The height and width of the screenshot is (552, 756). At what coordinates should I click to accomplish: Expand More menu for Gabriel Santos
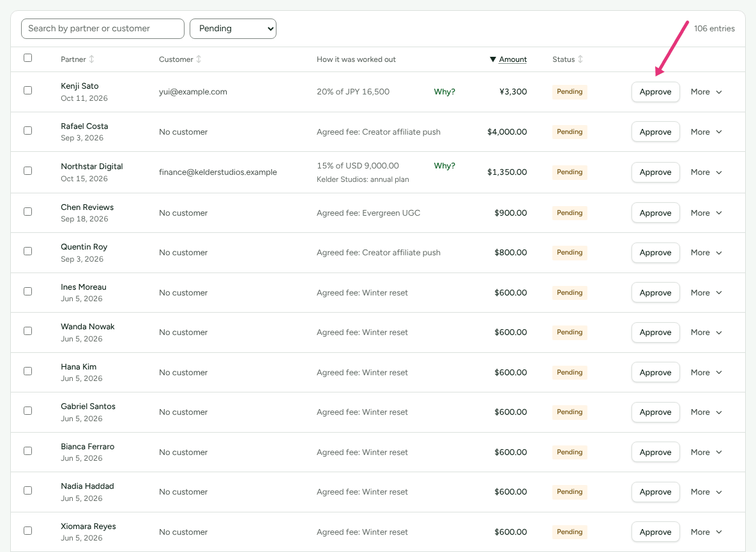coord(706,412)
